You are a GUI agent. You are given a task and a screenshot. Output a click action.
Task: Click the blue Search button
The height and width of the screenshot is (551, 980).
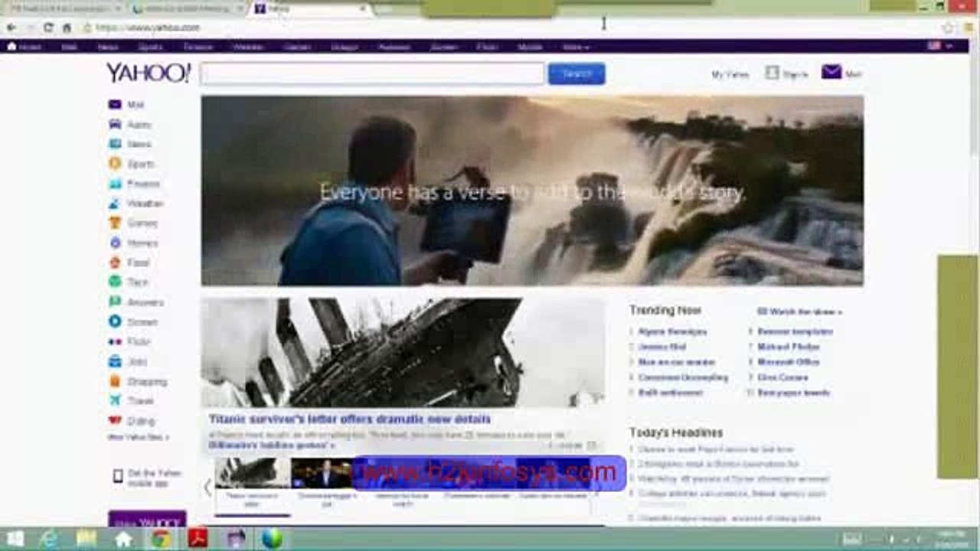[x=577, y=73]
